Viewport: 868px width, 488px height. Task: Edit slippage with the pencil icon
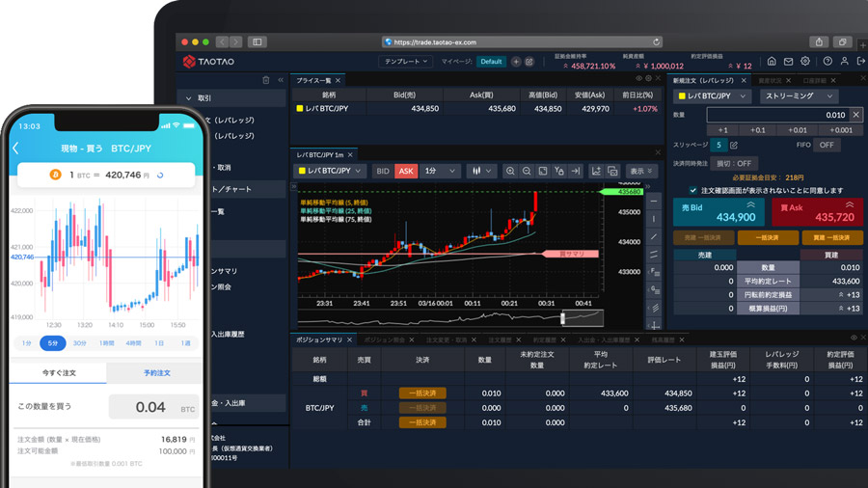coord(734,145)
